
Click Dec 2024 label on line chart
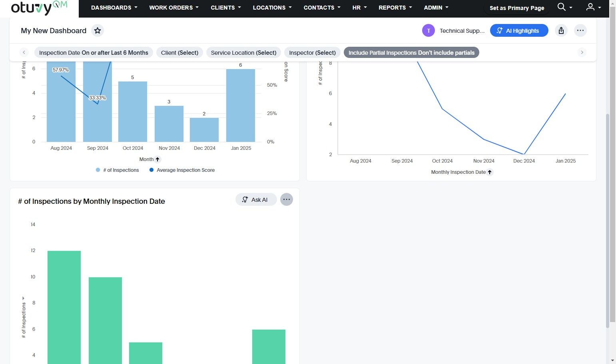pyautogui.click(x=524, y=161)
